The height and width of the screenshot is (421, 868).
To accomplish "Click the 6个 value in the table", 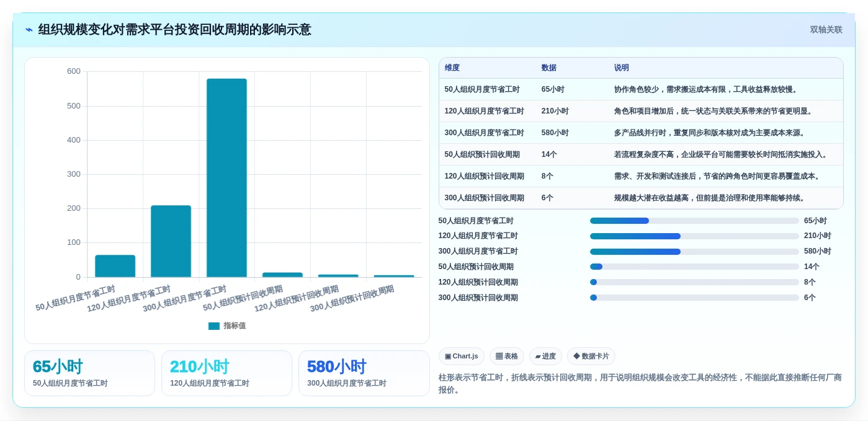I will (x=547, y=198).
